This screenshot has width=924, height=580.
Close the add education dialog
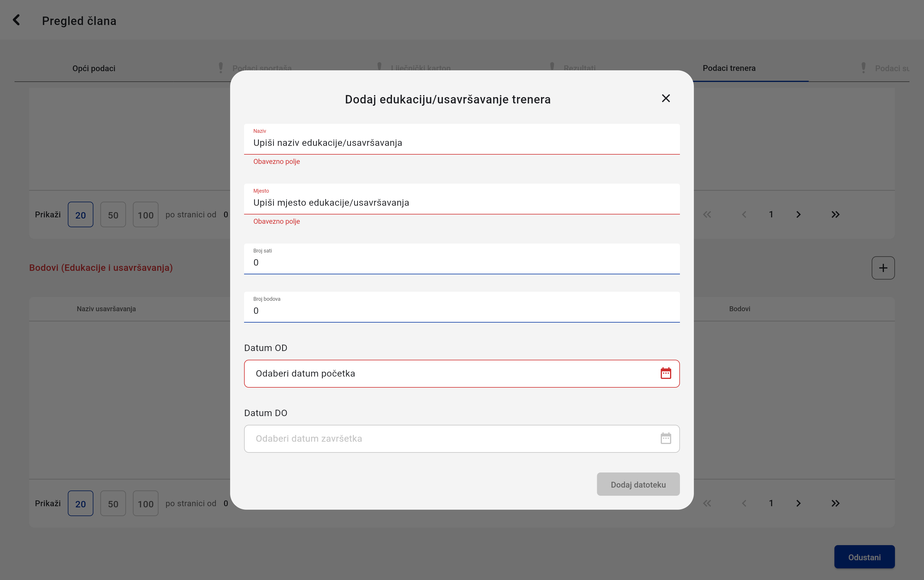coord(665,99)
